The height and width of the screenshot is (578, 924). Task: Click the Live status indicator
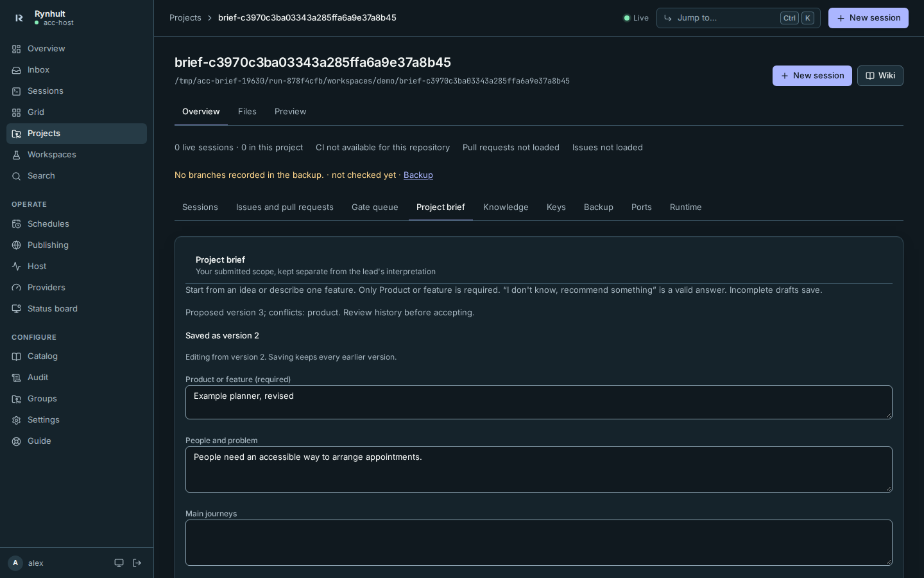(637, 18)
